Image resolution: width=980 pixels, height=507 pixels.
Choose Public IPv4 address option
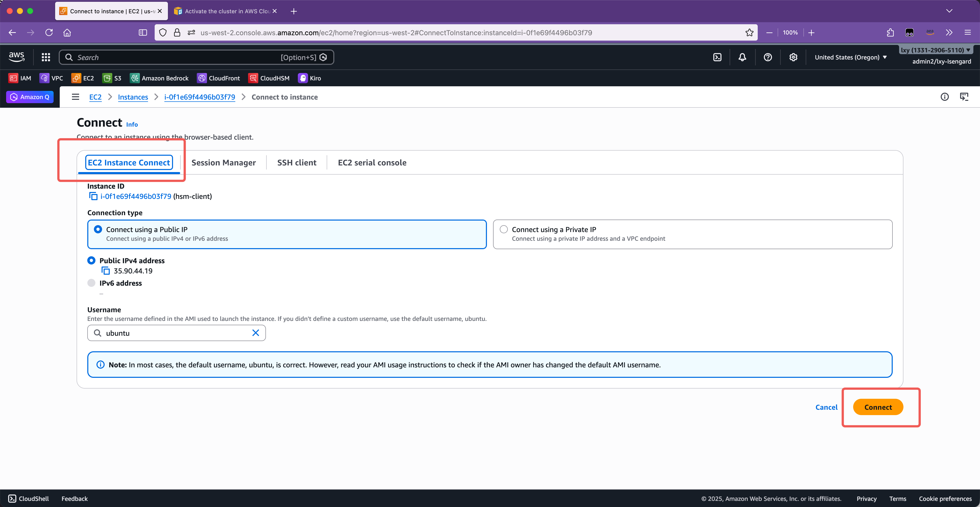point(91,261)
